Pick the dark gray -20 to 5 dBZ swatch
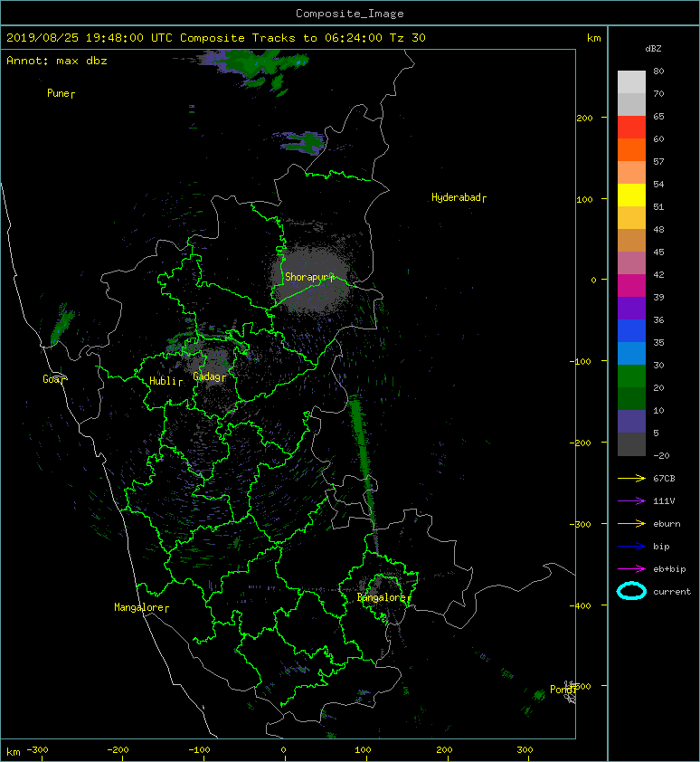 [x=631, y=444]
